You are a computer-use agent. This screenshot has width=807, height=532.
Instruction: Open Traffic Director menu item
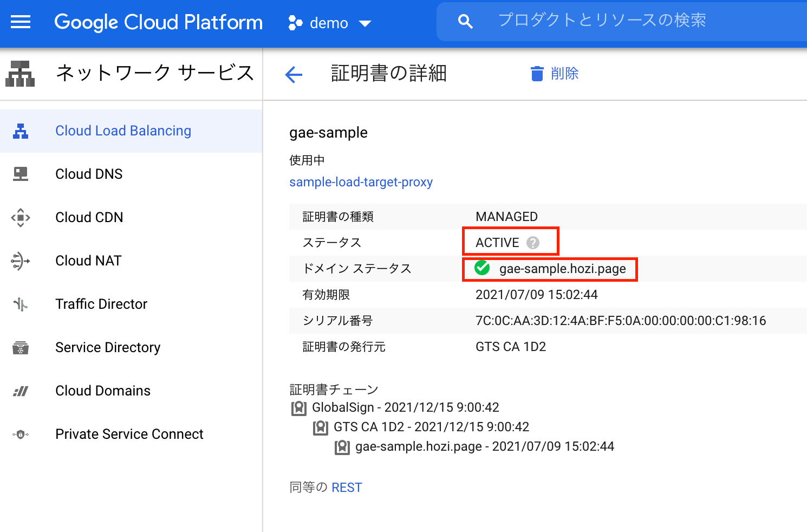[x=131, y=304]
